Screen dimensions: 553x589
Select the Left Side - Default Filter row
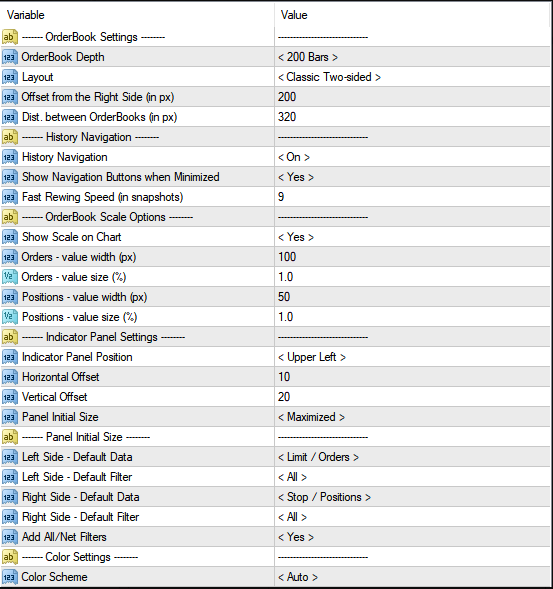point(276,477)
